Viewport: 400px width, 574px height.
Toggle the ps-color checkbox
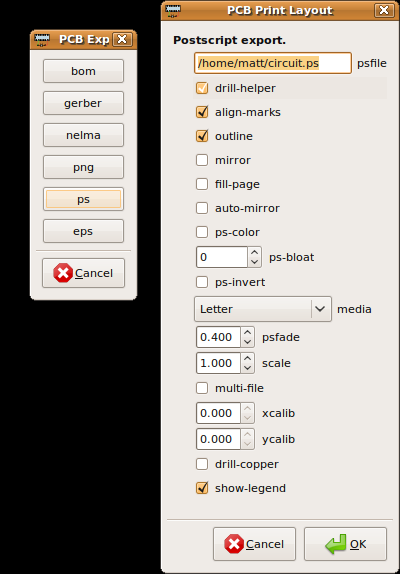coord(202,232)
